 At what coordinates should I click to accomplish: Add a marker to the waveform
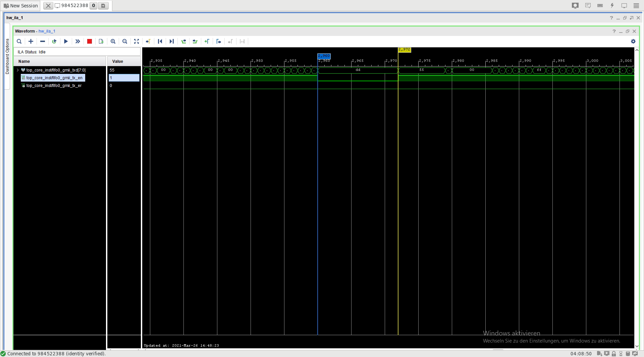pos(207,41)
